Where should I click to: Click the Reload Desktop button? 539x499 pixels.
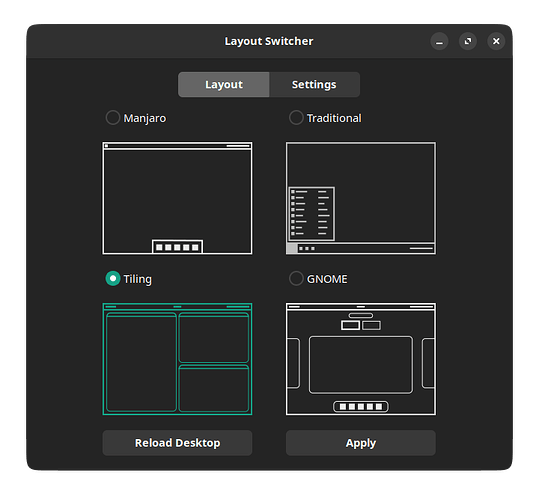pos(177,443)
